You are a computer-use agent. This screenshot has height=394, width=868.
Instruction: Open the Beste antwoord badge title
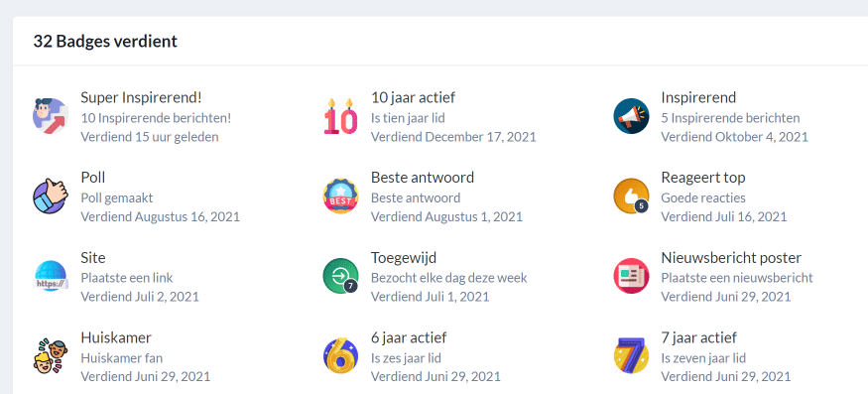(x=423, y=178)
